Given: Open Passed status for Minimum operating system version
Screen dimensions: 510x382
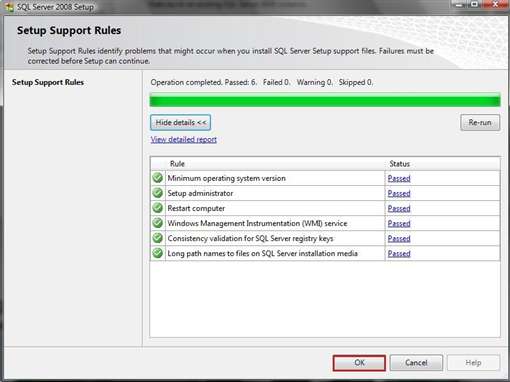Looking at the screenshot, I should point(399,178).
